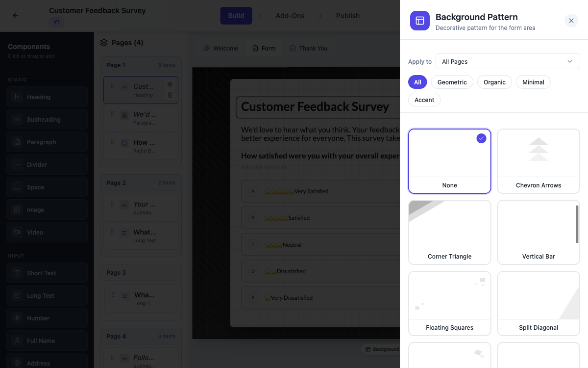This screenshot has height=368, width=588.
Task: Select the Satisfied option B
Action: pyautogui.click(x=321, y=218)
